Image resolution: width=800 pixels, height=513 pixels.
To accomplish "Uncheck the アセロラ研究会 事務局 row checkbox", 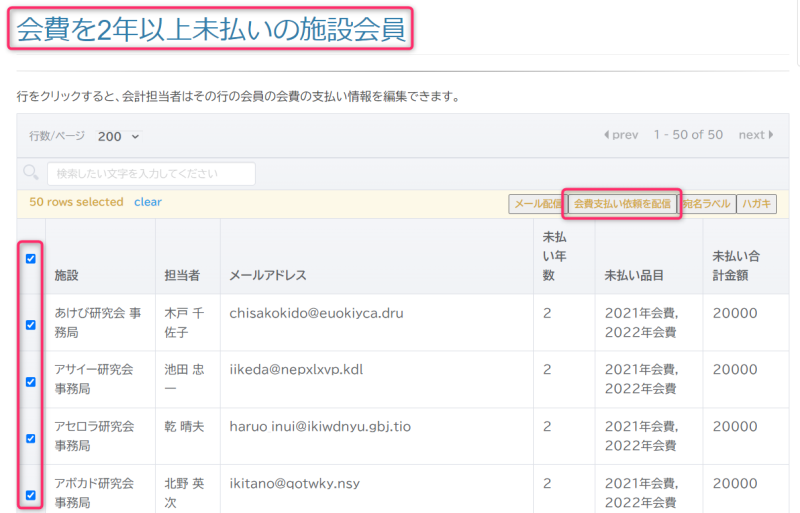I will pos(31,439).
